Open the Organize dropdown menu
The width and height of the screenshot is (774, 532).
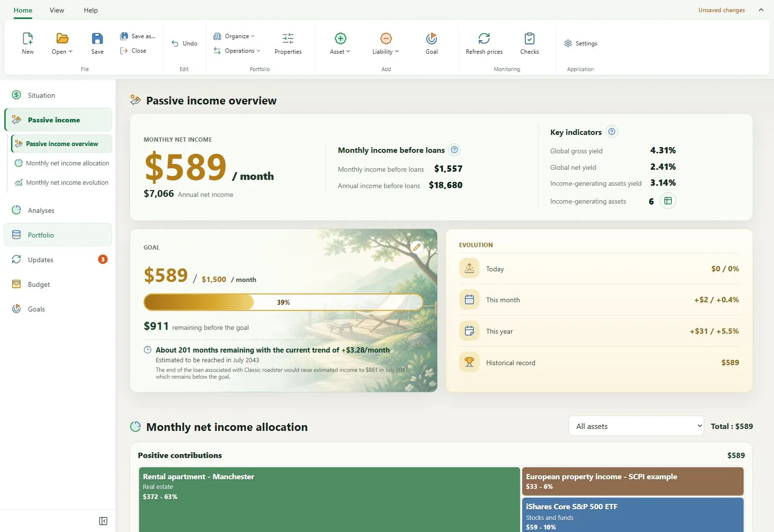click(x=234, y=36)
